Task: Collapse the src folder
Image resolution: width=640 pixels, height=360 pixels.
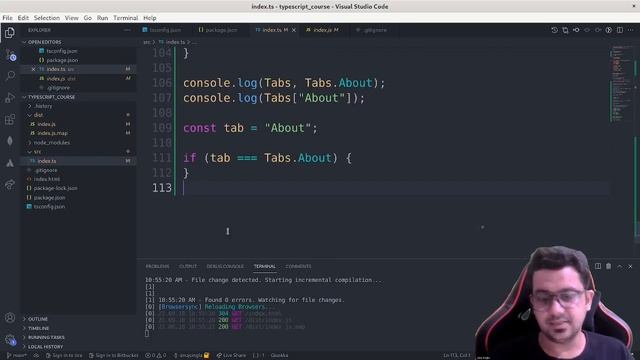Action: [78, 152]
